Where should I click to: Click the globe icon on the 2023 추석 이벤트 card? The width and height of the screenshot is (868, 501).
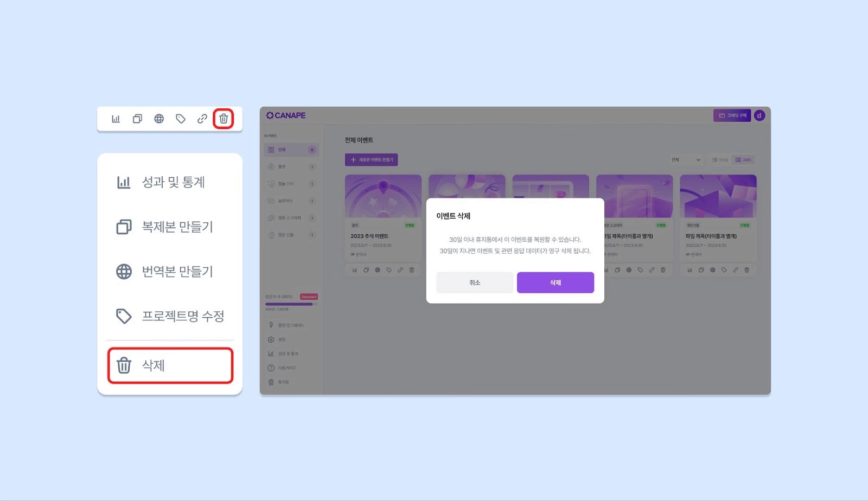378,270
